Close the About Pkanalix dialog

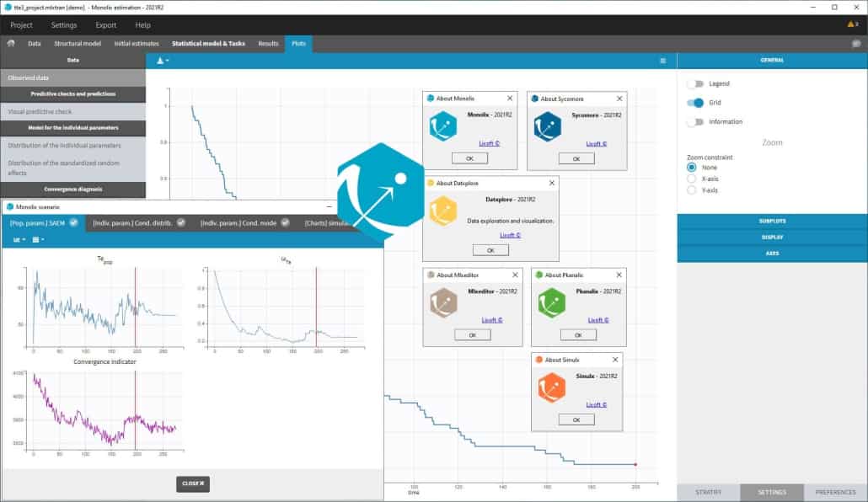619,275
